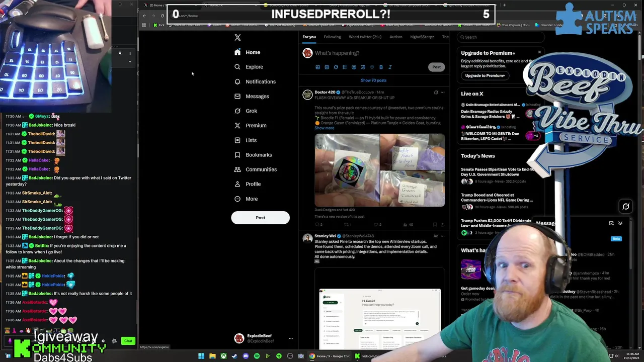The width and height of the screenshot is (644, 362).
Task: Open Notifications in the X sidebar
Action: click(x=255, y=81)
